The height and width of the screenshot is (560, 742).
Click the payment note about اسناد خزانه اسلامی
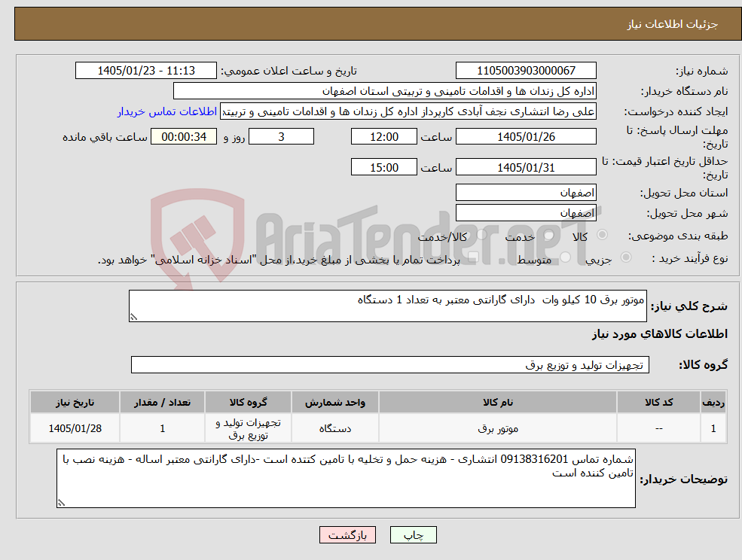click(279, 260)
